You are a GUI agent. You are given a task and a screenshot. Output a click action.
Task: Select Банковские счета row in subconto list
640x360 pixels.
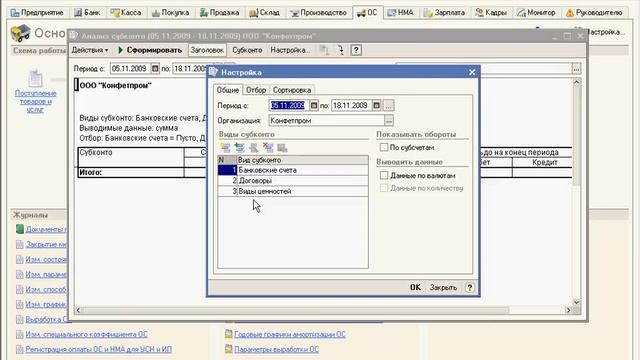tap(293, 170)
